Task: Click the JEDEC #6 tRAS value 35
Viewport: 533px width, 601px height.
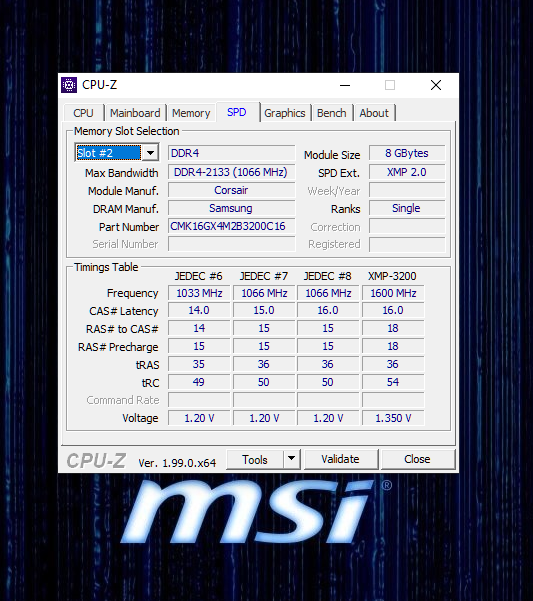Action: (x=199, y=364)
